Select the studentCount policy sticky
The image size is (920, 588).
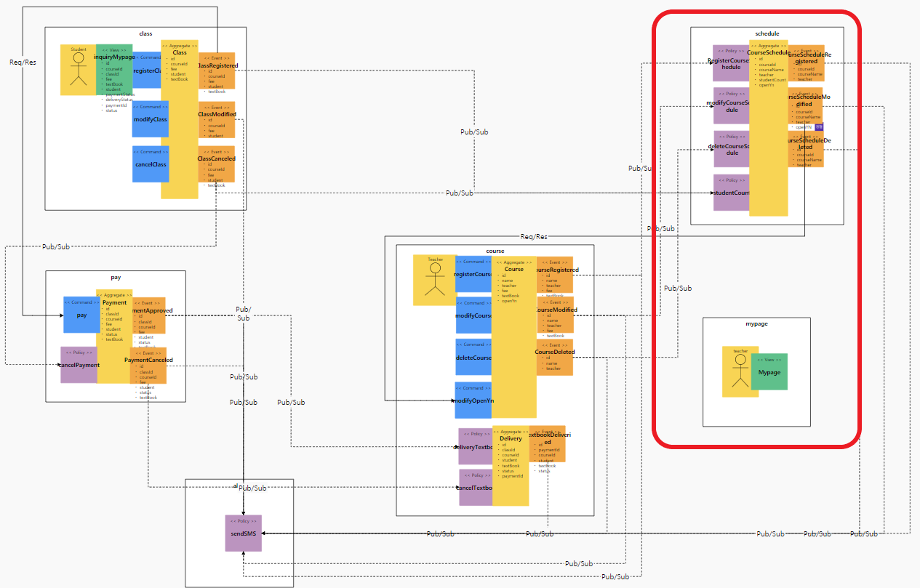pos(731,193)
